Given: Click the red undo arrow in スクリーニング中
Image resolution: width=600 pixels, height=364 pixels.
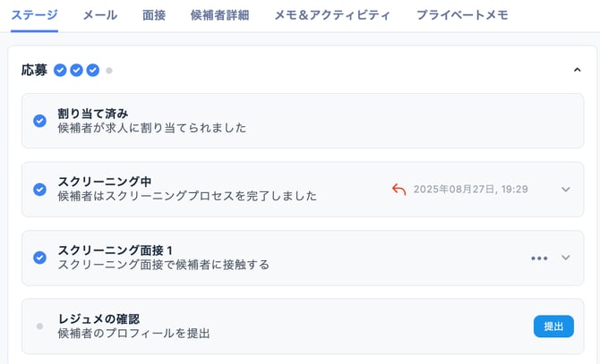Looking at the screenshot, I should 399,189.
